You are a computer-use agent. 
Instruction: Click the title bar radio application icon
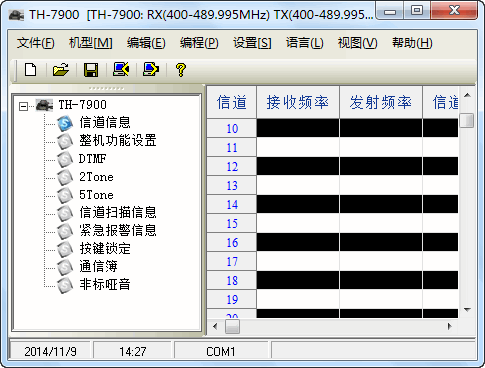(16, 15)
